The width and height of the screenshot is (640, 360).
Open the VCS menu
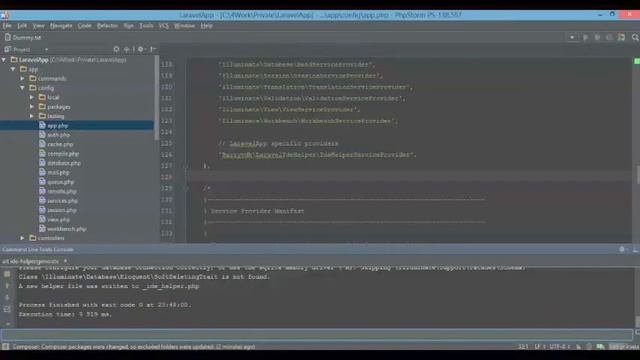[164, 26]
